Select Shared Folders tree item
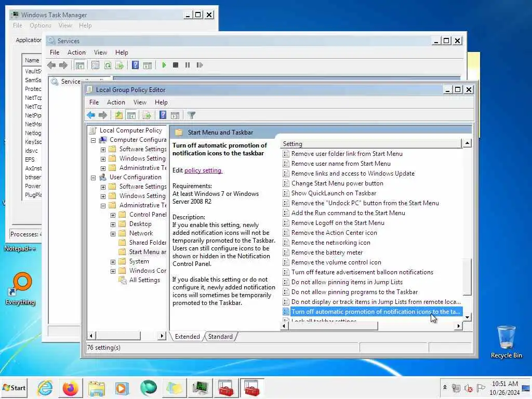Image resolution: width=532 pixels, height=399 pixels. [142, 243]
